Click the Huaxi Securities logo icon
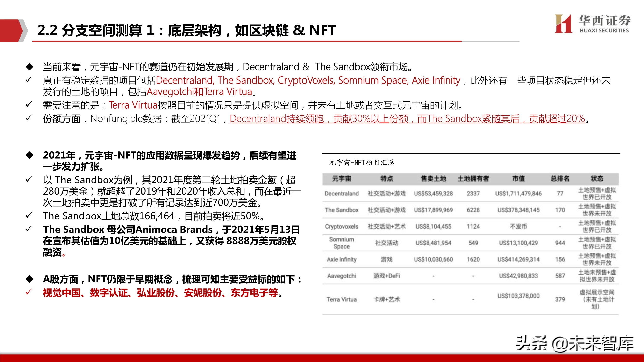The height and width of the screenshot is (362, 644). pyautogui.click(x=563, y=24)
